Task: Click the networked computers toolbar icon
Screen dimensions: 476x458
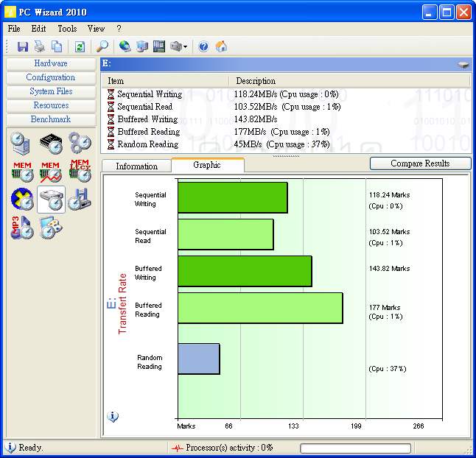Action: point(142,46)
